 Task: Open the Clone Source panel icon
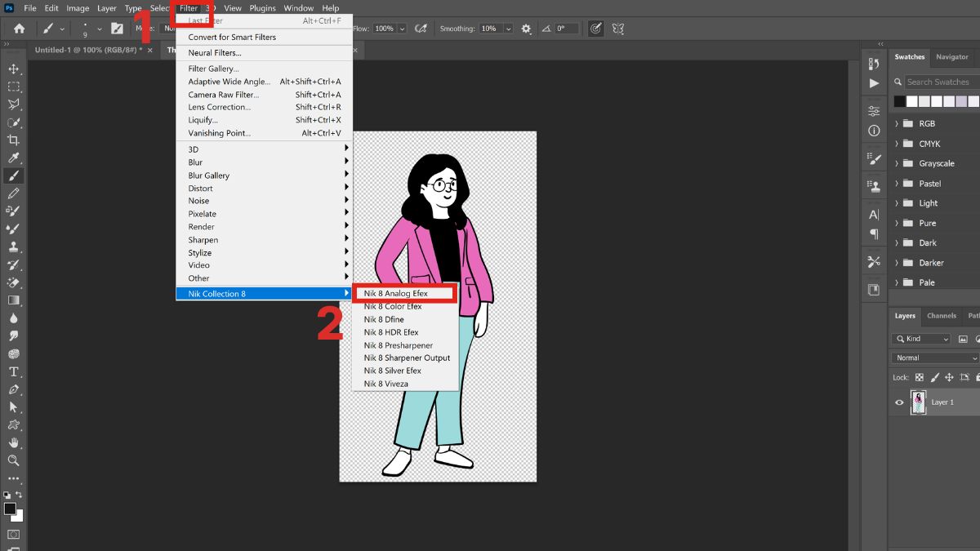click(874, 186)
